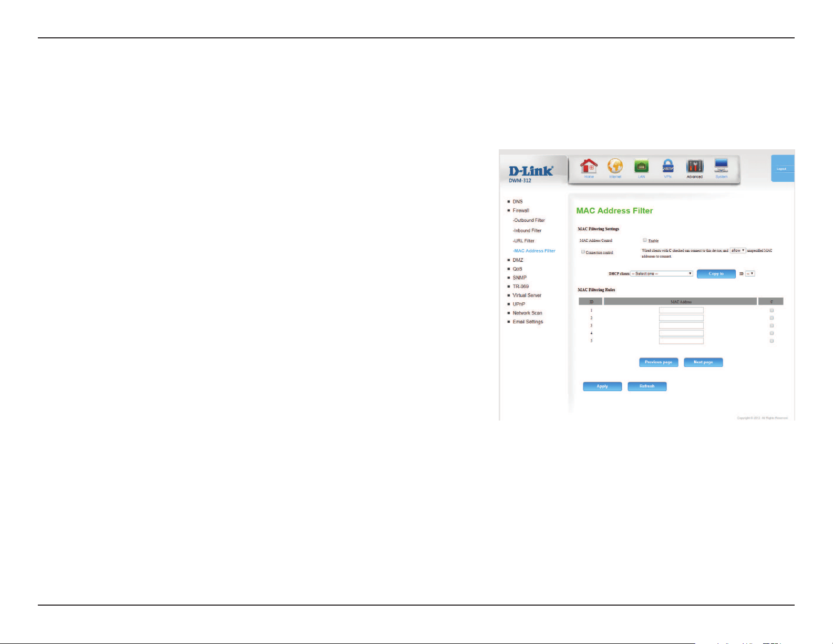The height and width of the screenshot is (644, 833).
Task: Open UPnP in the sidebar
Action: coord(519,304)
